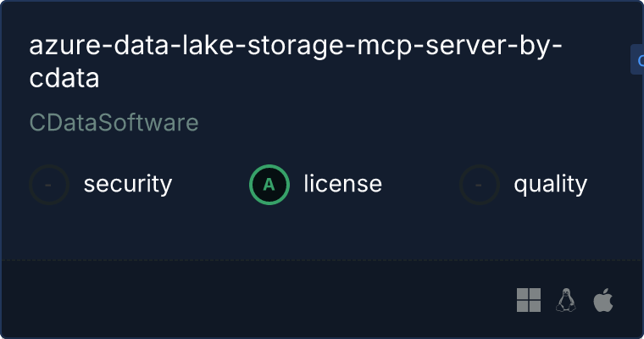This screenshot has height=339, width=644.
Task: Click the Apple macOS platform icon
Action: (603, 300)
